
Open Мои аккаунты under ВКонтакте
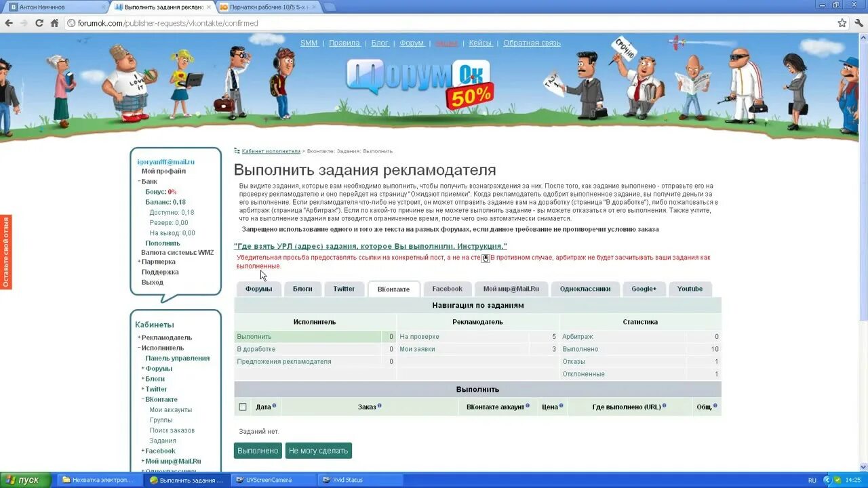pos(171,410)
